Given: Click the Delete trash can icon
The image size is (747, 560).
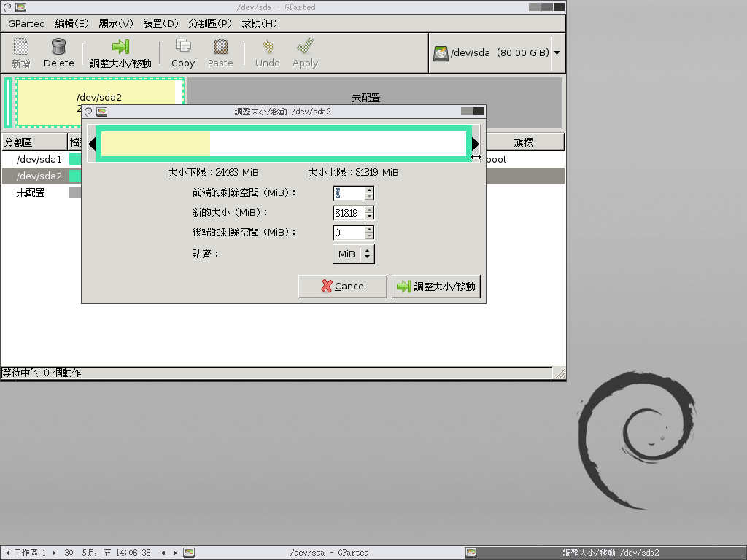Looking at the screenshot, I should pos(58,47).
